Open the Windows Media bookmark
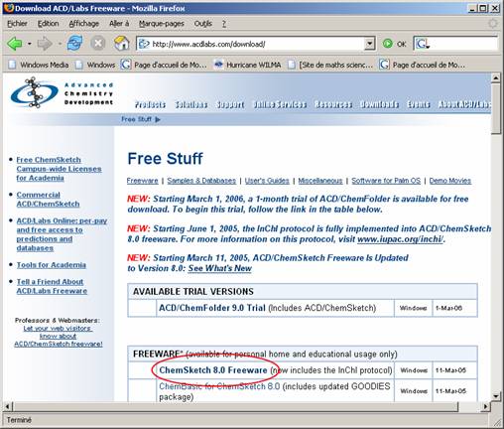The width and height of the screenshot is (504, 429). tap(39, 65)
